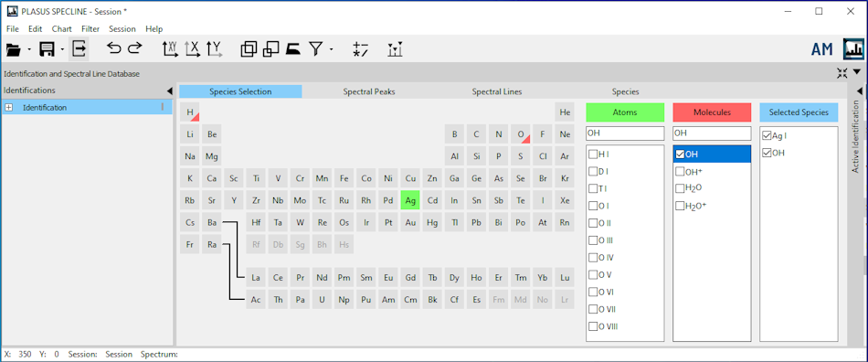Image resolution: width=868 pixels, height=362 pixels.
Task: Check the O II atom checkbox
Action: [593, 223]
